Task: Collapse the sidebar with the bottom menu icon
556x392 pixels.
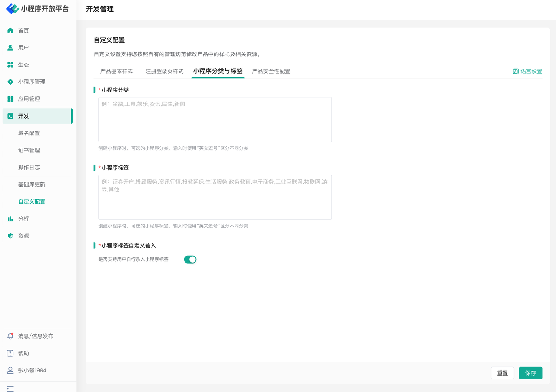Action: [x=10, y=389]
